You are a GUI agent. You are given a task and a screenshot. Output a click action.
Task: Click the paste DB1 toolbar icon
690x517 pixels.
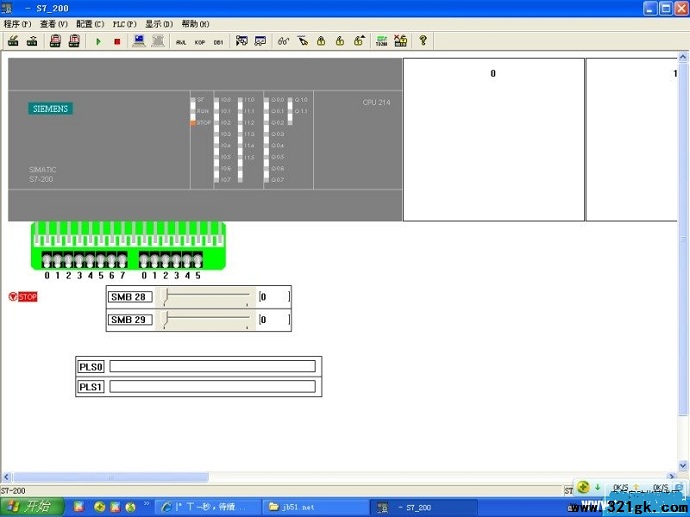point(74,41)
